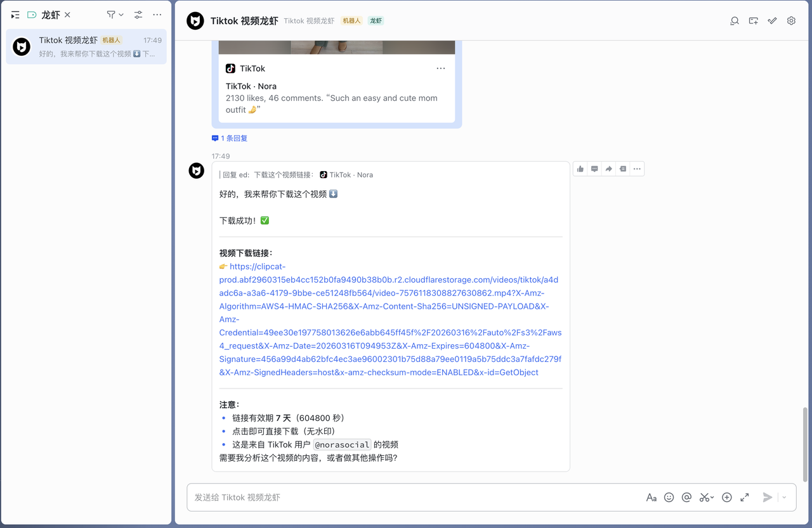Click the @ mention icon
This screenshot has height=528, width=812.
[x=686, y=498]
